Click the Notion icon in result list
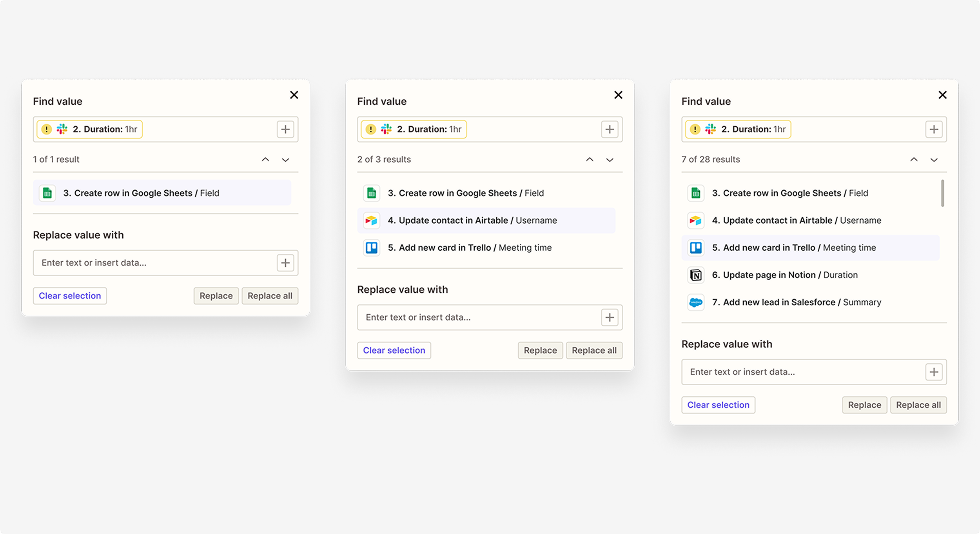Viewport: 980px width, 534px height. (696, 275)
